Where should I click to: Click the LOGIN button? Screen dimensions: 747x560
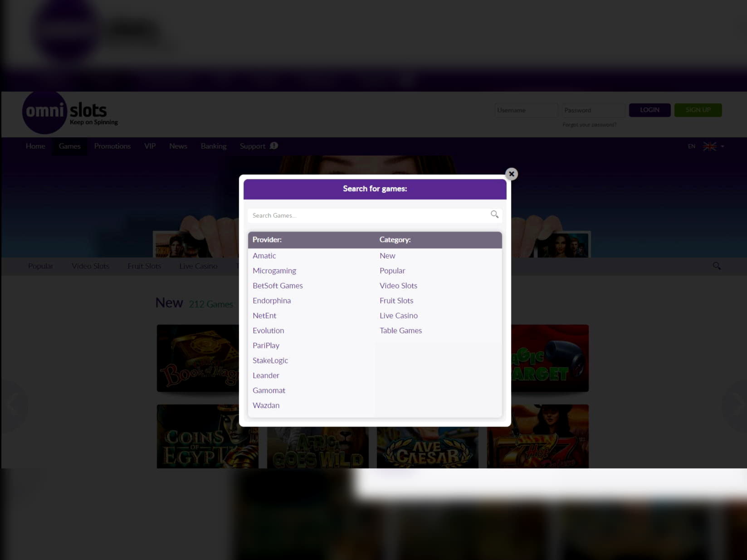tap(649, 110)
